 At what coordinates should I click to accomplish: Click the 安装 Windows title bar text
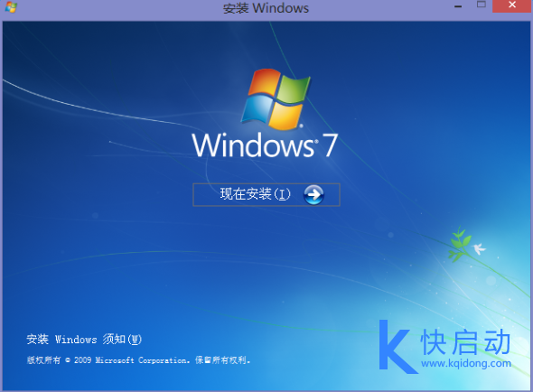click(266, 8)
